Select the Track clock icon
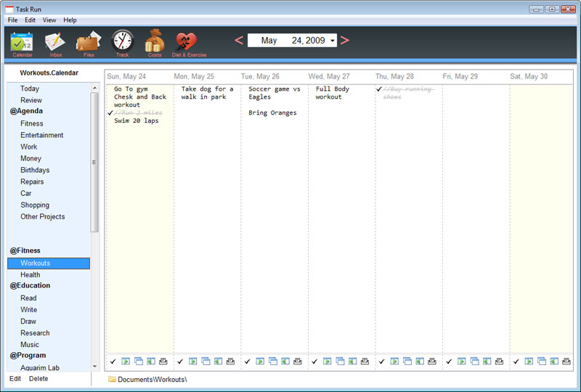The height and width of the screenshot is (392, 581). (122, 43)
